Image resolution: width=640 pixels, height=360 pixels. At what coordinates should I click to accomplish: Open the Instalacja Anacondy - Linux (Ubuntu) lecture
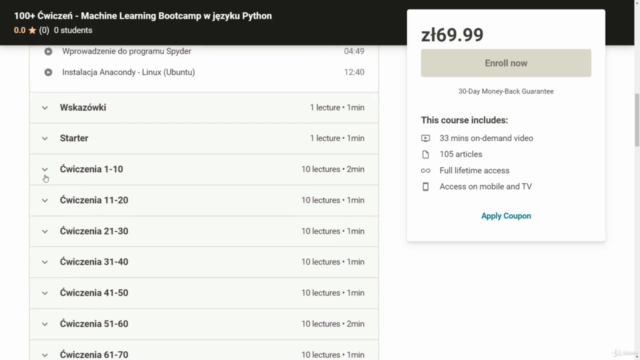(x=129, y=72)
